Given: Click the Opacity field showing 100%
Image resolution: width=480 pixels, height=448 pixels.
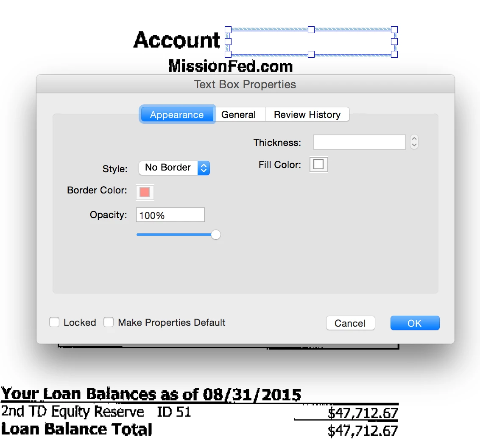Looking at the screenshot, I should (170, 215).
